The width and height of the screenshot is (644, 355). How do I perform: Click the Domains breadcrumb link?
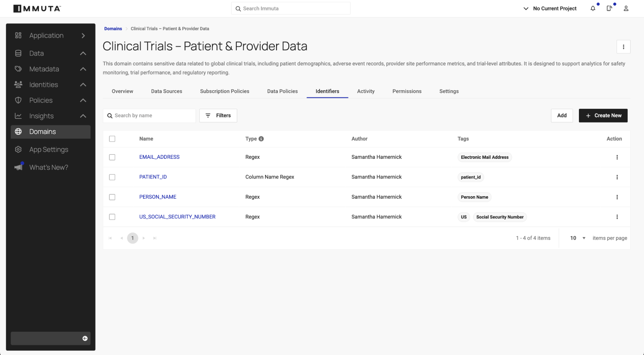(113, 29)
